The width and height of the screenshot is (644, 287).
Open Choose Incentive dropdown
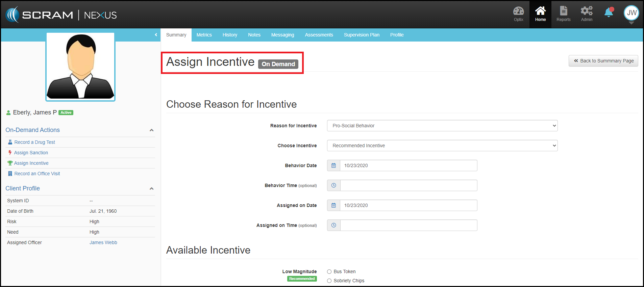[x=442, y=146]
